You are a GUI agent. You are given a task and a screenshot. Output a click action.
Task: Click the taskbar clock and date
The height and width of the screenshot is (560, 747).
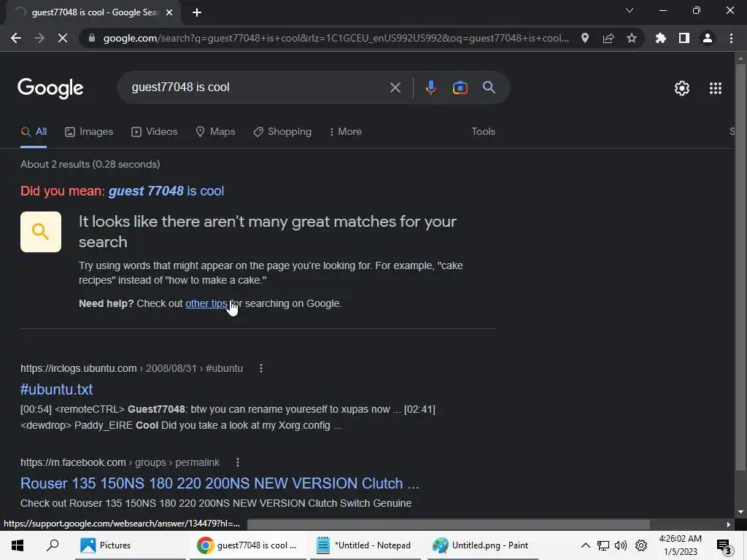pos(681,545)
